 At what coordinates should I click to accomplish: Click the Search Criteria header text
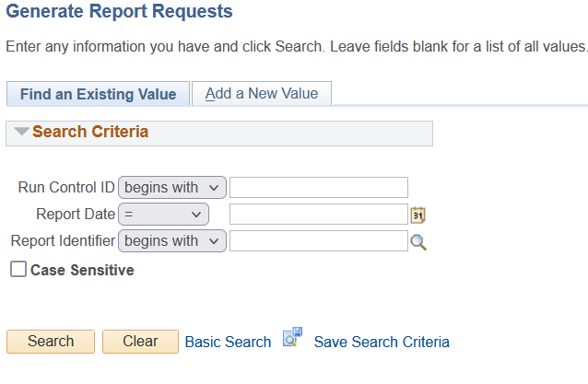tap(90, 132)
